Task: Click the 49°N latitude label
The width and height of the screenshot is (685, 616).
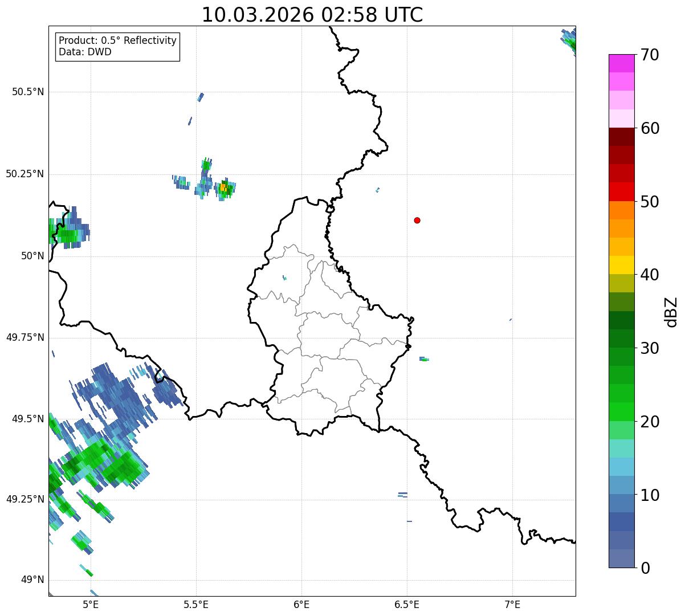Action: click(33, 580)
